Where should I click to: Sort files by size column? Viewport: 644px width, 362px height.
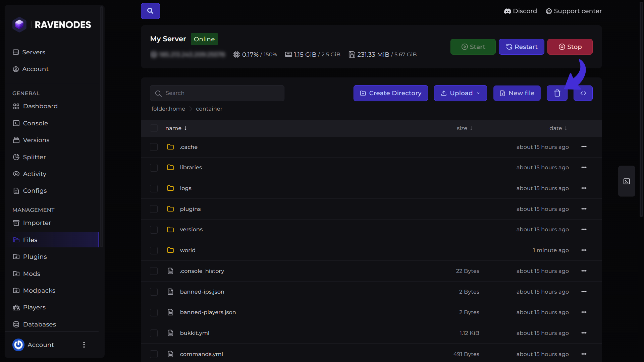(465, 128)
